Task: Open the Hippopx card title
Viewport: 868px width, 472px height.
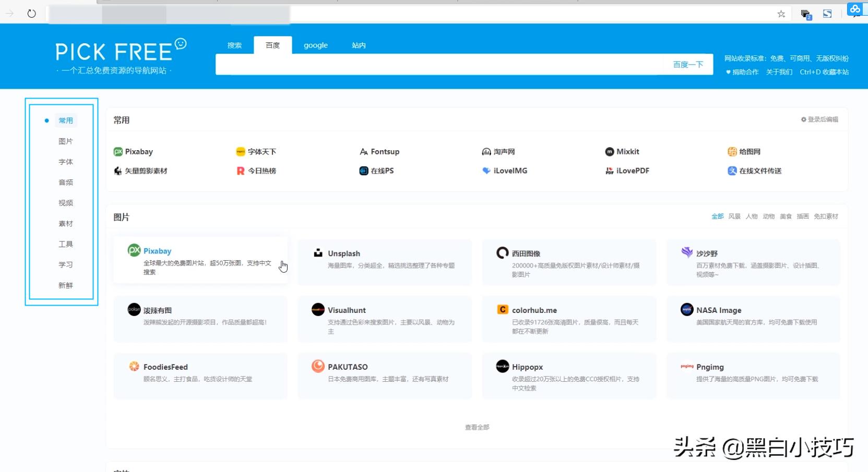Action: click(x=528, y=367)
